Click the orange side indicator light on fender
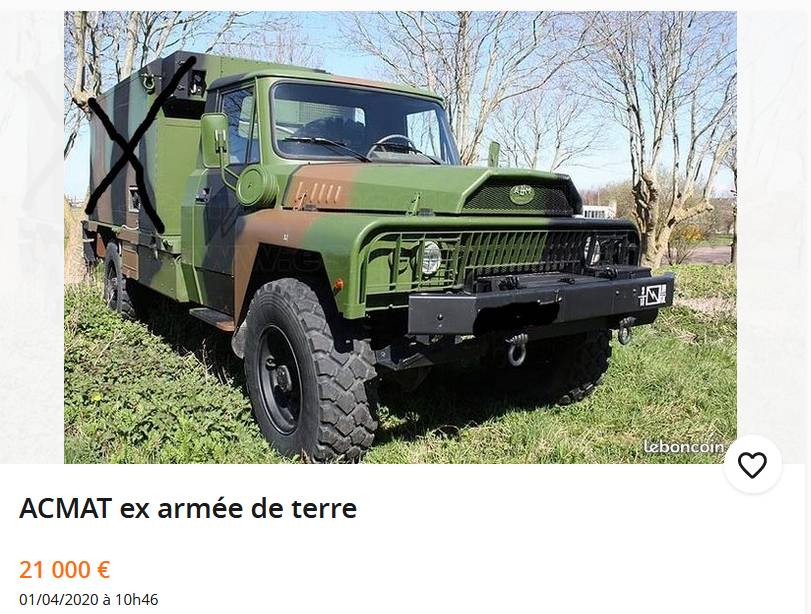Image resolution: width=811 pixels, height=614 pixels. [x=338, y=285]
